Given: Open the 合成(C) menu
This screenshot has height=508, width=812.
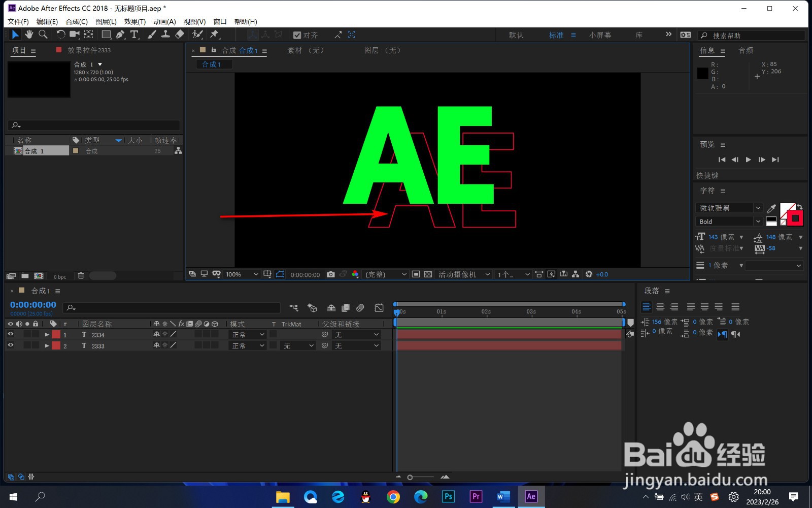Looking at the screenshot, I should point(77,22).
